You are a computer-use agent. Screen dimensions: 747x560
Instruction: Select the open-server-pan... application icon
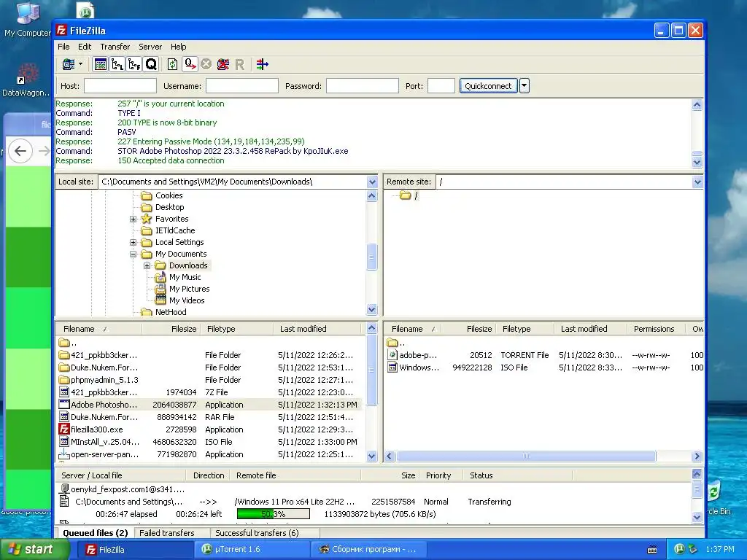click(64, 454)
